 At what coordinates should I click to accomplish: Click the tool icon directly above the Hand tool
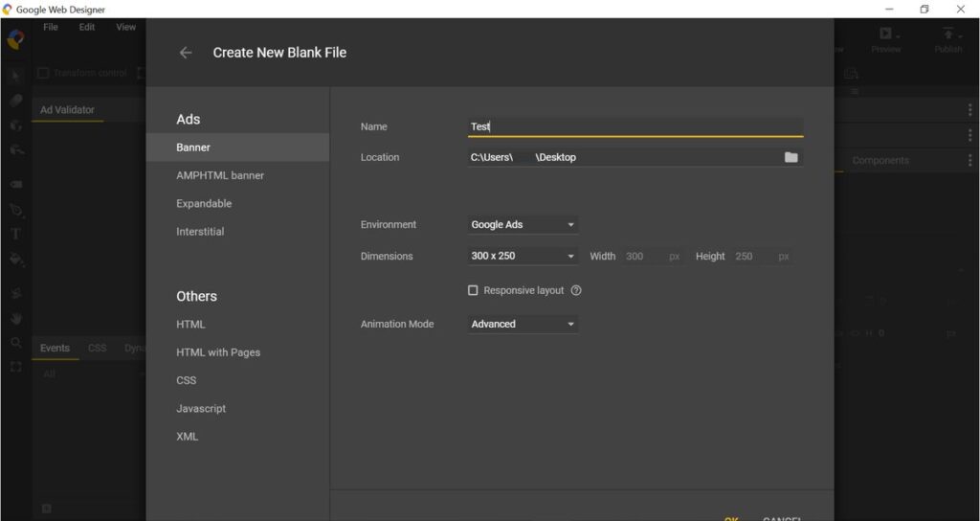[16, 293]
